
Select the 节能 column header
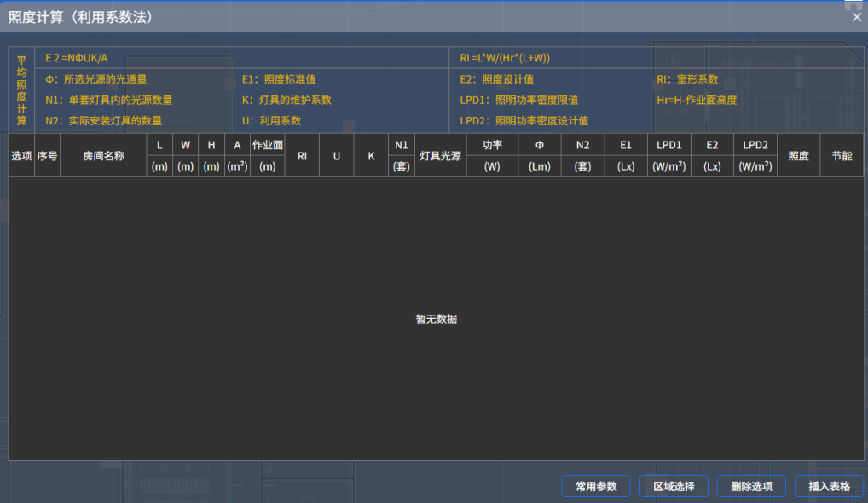coord(841,156)
